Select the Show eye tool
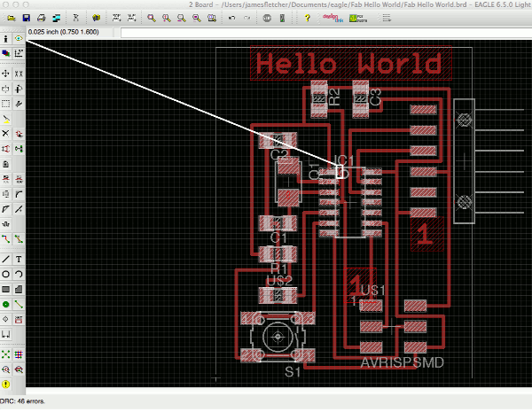The height and width of the screenshot is (412, 532). pyautogui.click(x=19, y=39)
